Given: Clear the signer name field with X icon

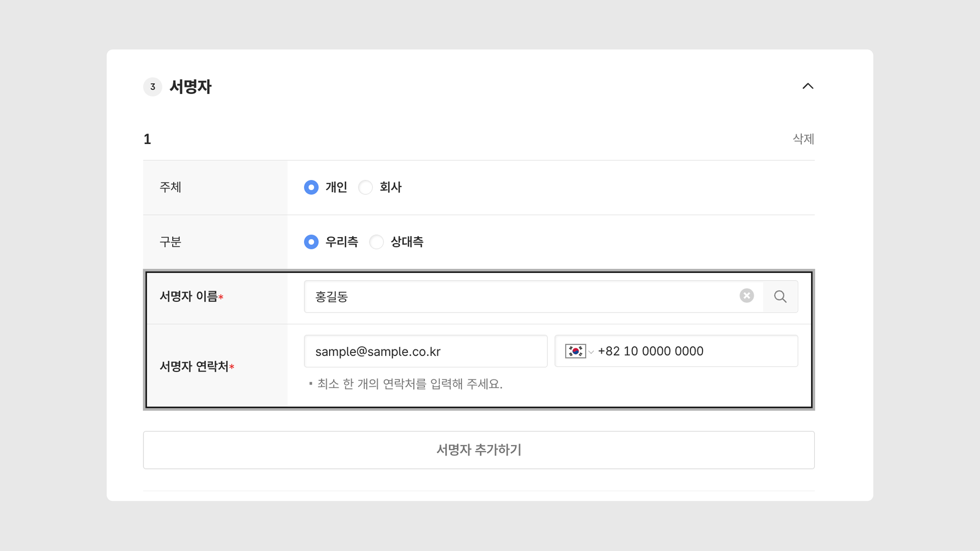Looking at the screenshot, I should click(746, 296).
